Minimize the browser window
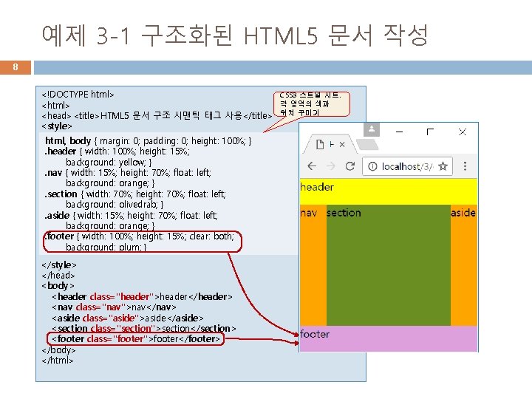 pyautogui.click(x=399, y=132)
